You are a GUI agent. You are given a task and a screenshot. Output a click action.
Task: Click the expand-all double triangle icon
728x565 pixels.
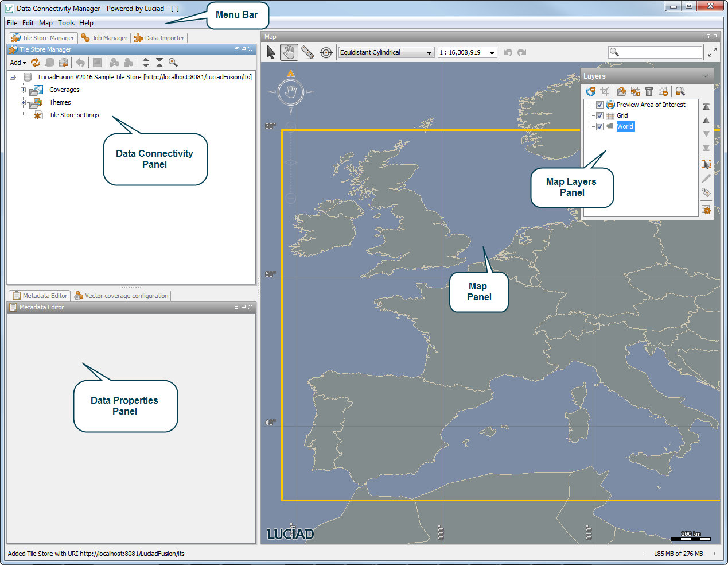146,63
